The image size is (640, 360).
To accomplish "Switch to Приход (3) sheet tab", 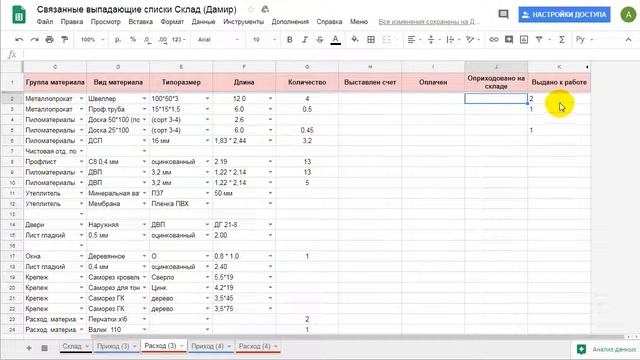I will (x=116, y=347).
